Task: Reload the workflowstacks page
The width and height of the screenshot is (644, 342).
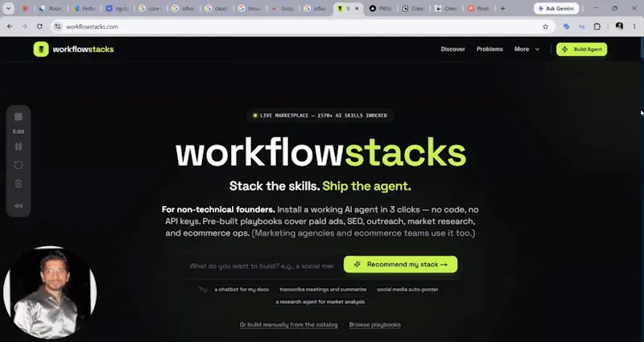Action: tap(39, 27)
